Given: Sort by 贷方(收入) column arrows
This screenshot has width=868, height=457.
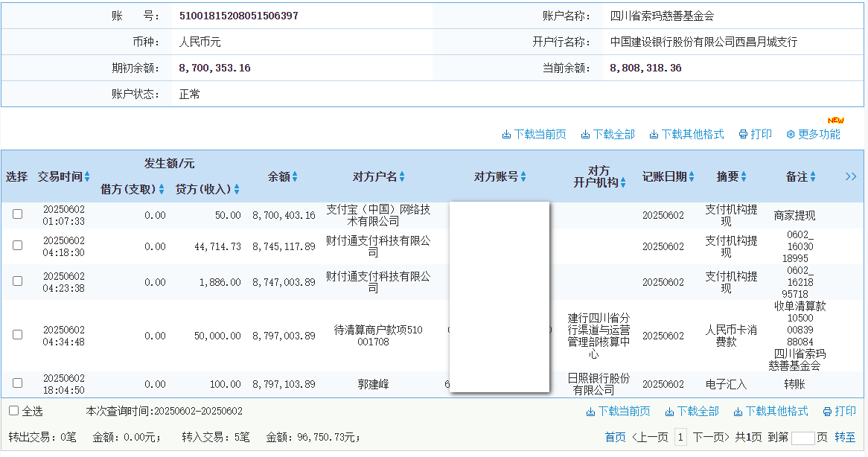Looking at the screenshot, I should [x=237, y=189].
